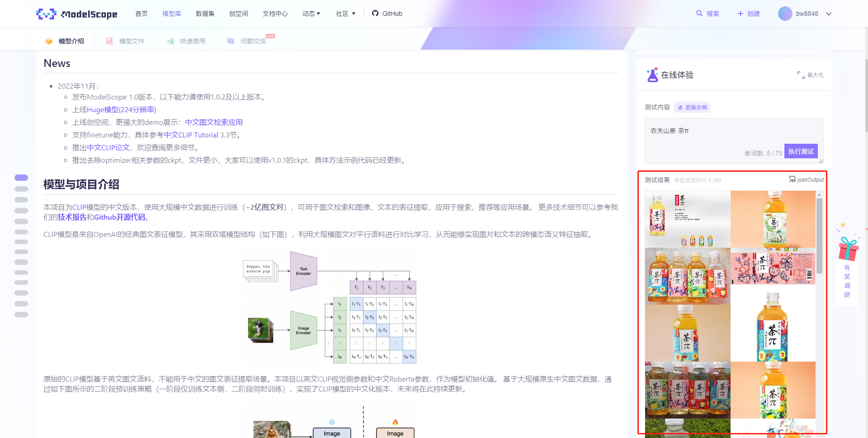This screenshot has width=868, height=438.
Task: Click the 在线体验 flask icon
Action: [x=652, y=75]
